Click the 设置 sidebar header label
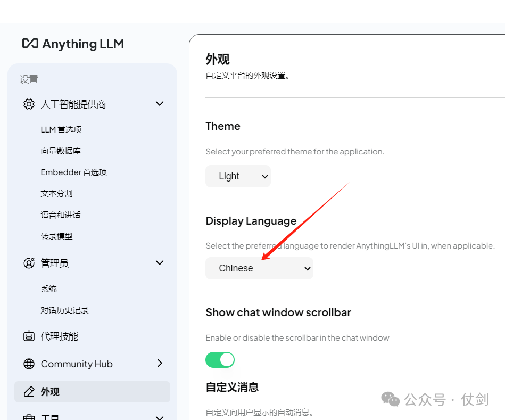 pyautogui.click(x=29, y=79)
